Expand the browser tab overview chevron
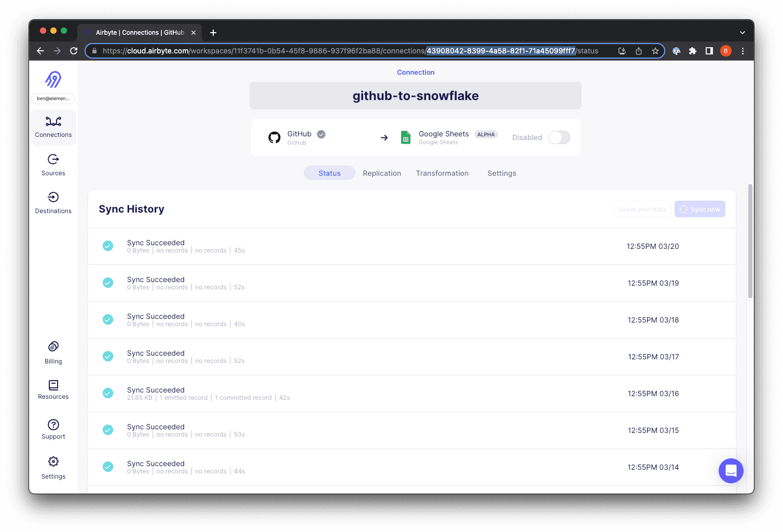783x532 pixels. click(x=742, y=32)
